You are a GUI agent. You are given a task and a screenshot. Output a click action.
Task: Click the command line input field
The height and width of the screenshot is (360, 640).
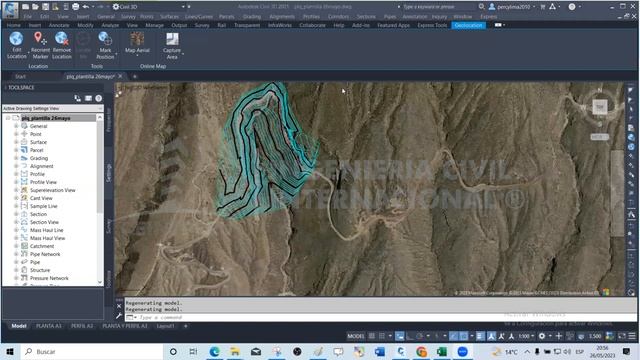point(381,317)
